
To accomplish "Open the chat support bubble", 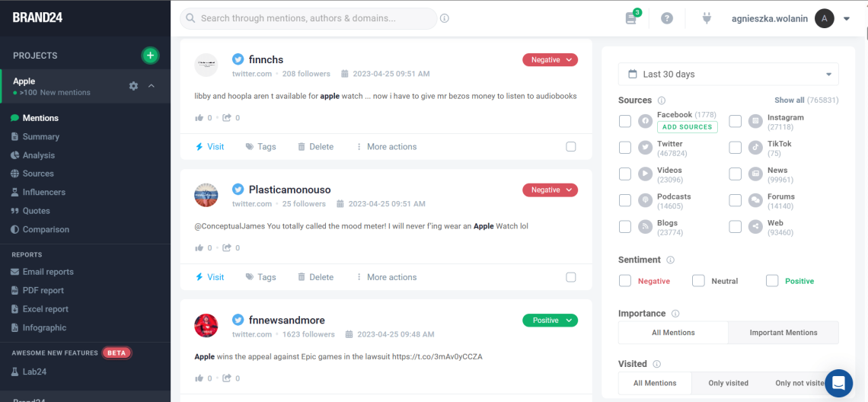I will pos(838,383).
